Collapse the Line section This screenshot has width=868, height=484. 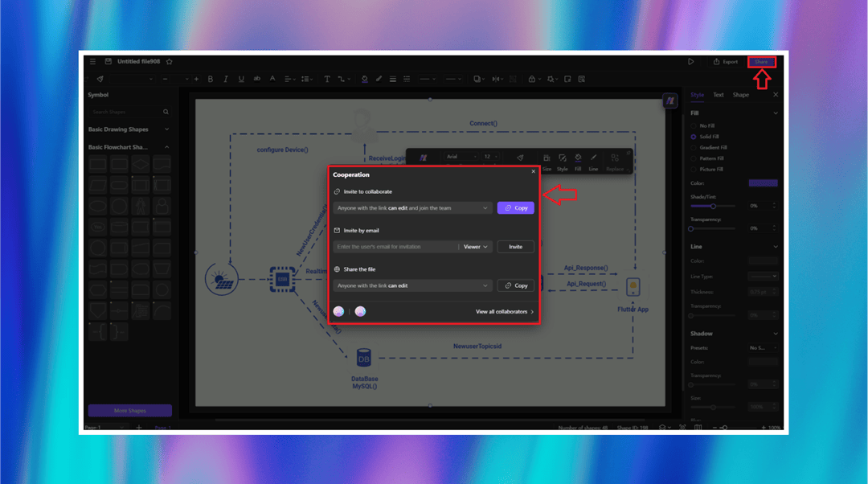pos(776,247)
